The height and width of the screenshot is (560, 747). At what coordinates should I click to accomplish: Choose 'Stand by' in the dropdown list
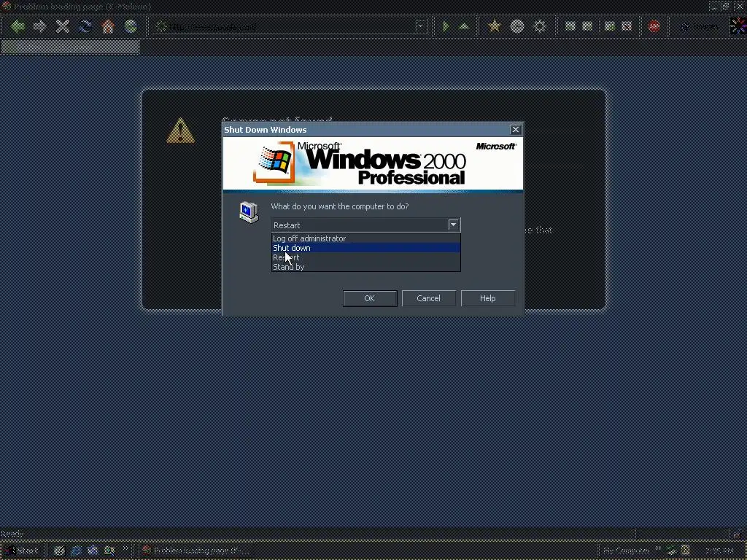366,267
